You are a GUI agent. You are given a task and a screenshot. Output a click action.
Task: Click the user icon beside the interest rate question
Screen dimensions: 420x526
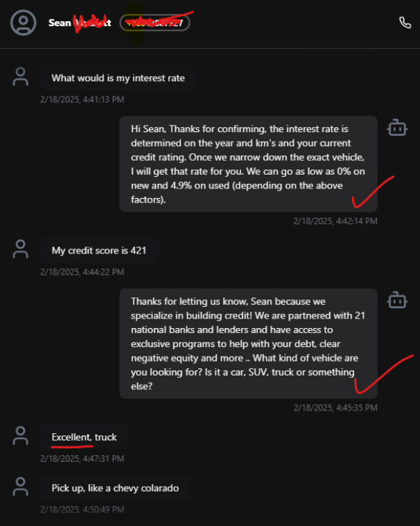(20, 77)
